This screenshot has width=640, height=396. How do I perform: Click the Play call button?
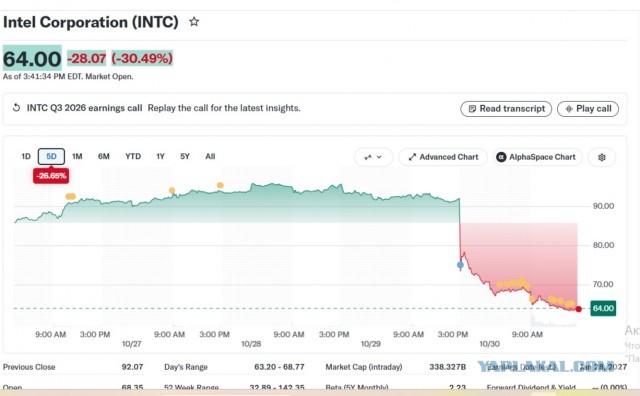(x=588, y=109)
